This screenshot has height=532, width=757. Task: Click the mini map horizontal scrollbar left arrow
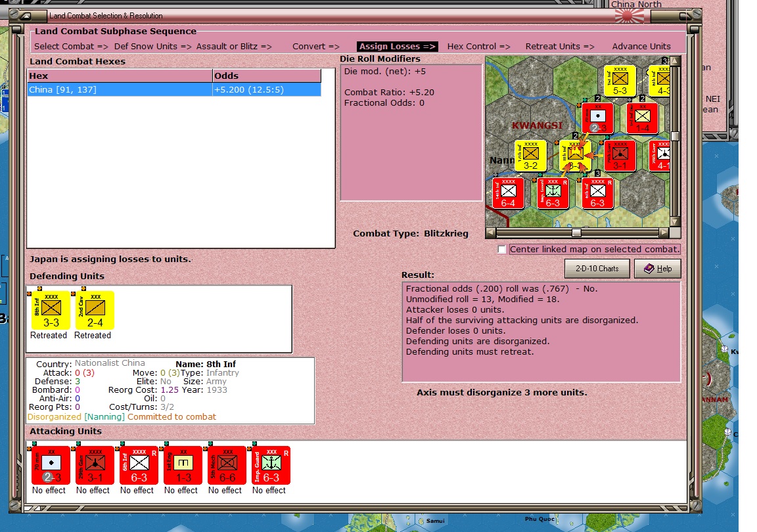pos(491,233)
